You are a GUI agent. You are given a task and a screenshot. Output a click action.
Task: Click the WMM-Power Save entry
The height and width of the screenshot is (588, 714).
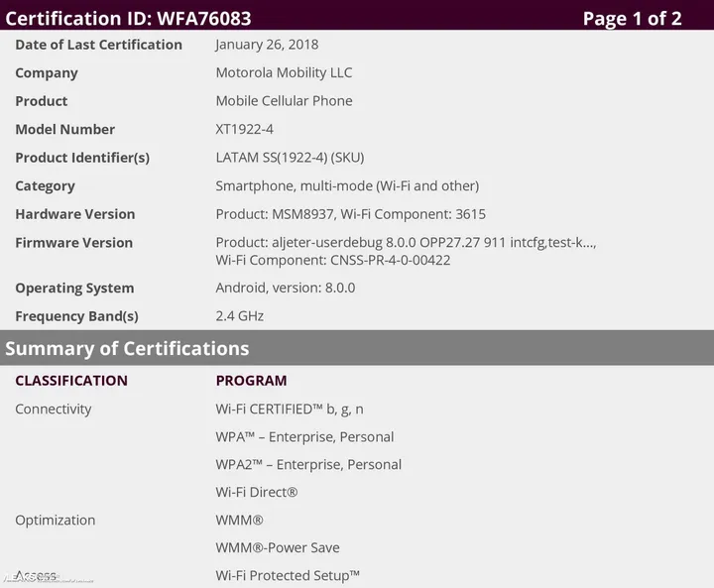tap(277, 547)
